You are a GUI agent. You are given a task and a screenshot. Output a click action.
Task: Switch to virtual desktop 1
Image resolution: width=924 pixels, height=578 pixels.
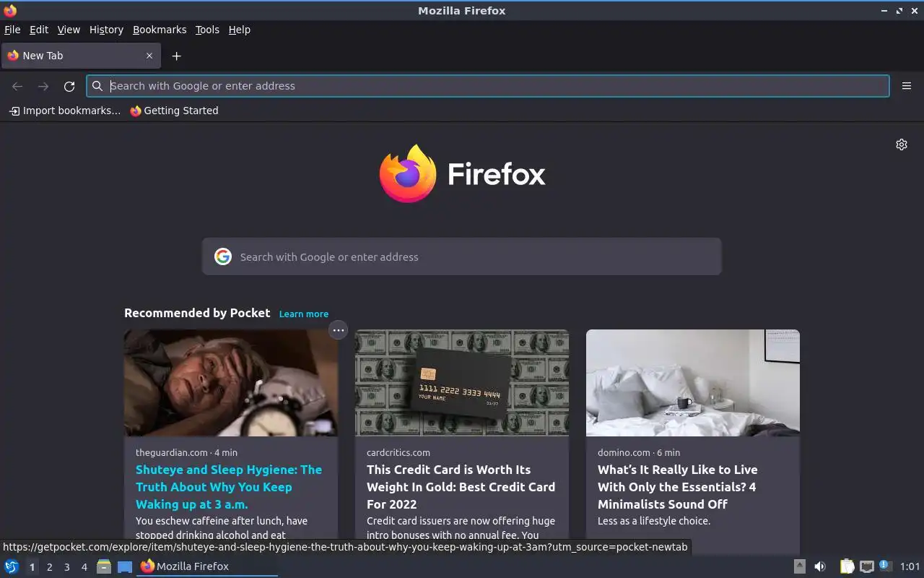(x=32, y=567)
